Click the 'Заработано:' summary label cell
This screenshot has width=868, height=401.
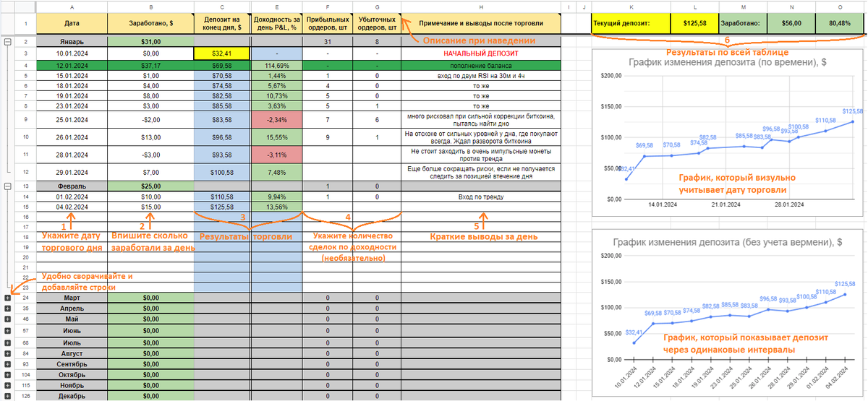pyautogui.click(x=744, y=24)
